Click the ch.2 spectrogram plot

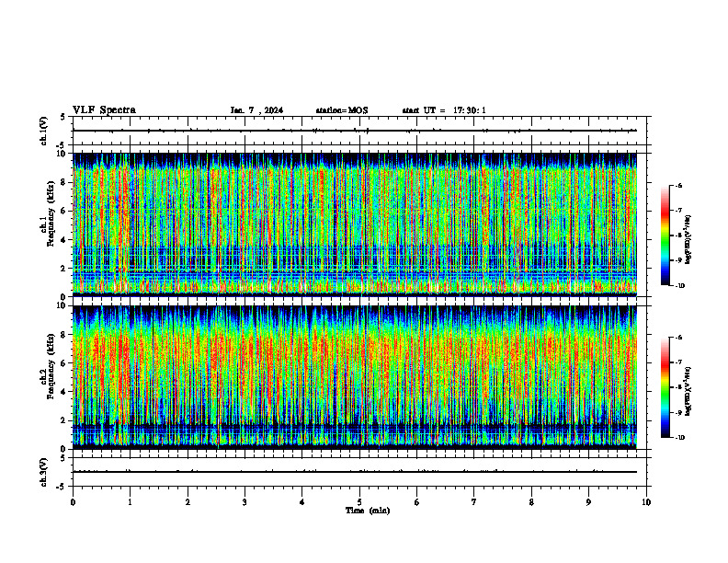(355, 377)
